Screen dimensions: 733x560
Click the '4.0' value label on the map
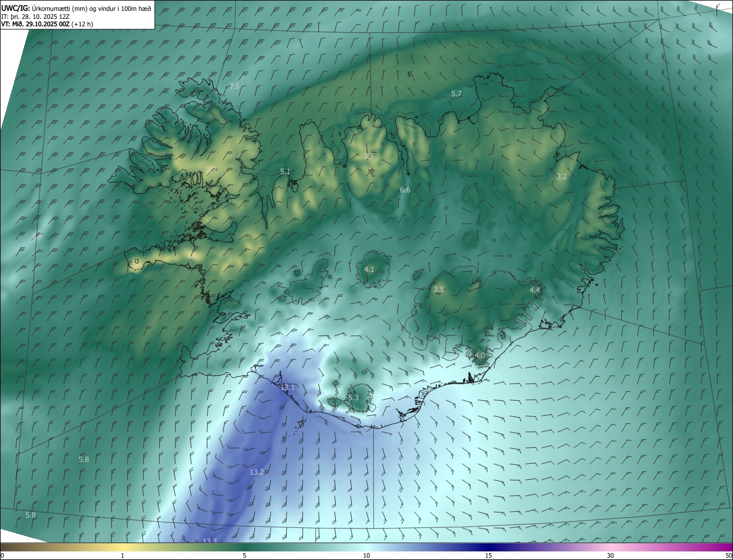[480, 356]
